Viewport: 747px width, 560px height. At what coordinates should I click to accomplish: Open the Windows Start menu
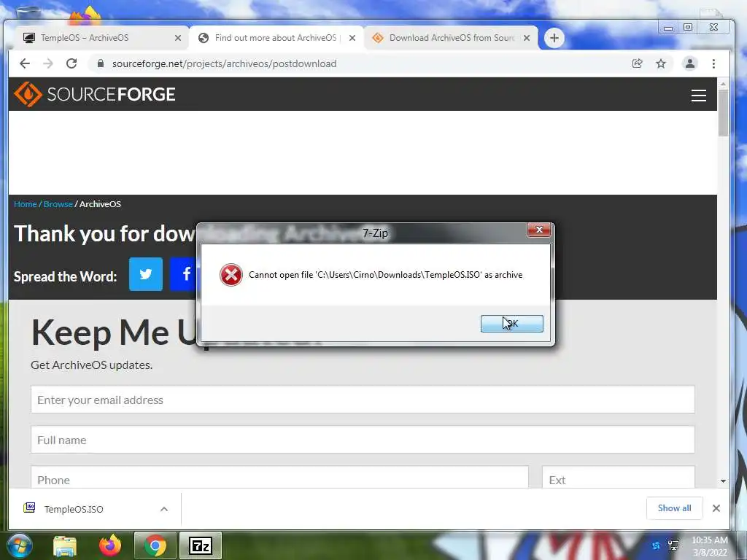[18, 545]
